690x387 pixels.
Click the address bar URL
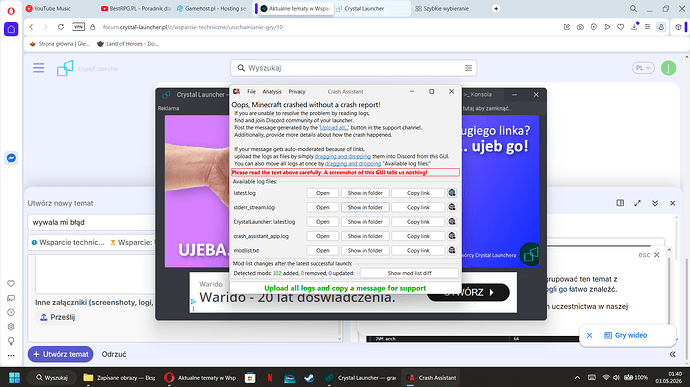coord(193,27)
